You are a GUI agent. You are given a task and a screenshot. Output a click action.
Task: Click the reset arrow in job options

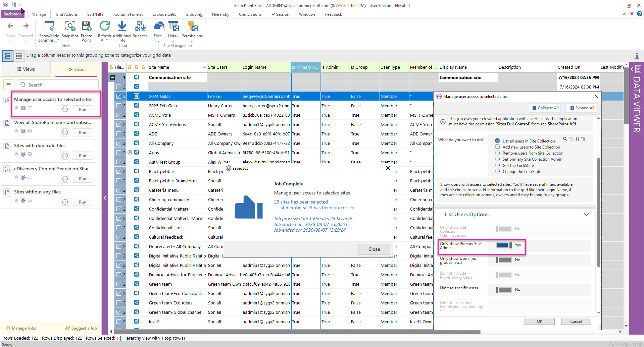[x=571, y=139]
